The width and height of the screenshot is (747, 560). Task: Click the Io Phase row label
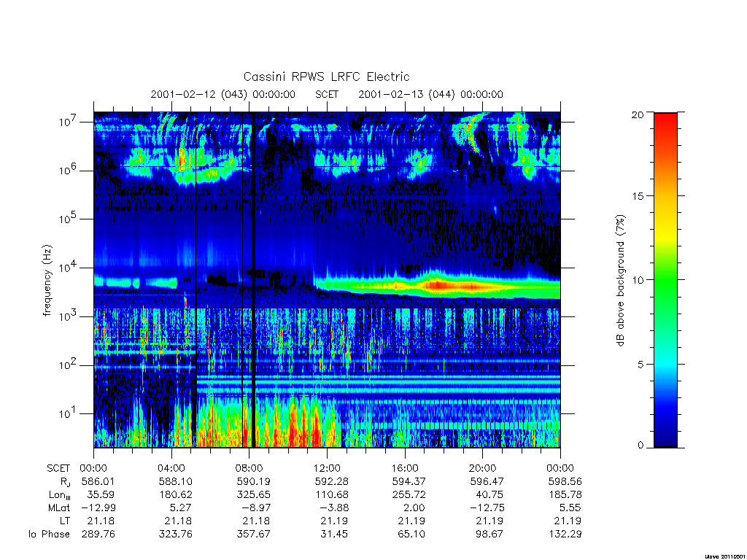coord(49,534)
